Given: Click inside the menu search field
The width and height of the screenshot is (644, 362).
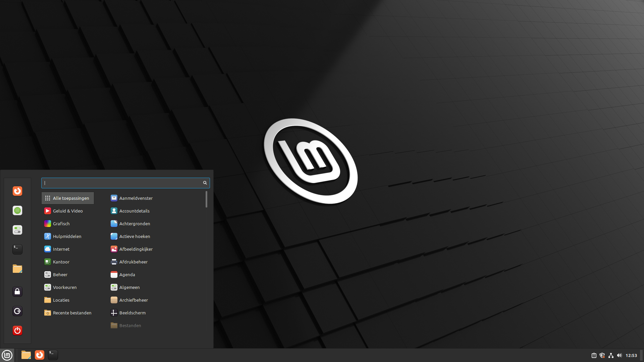Looking at the screenshot, I should [124, 183].
